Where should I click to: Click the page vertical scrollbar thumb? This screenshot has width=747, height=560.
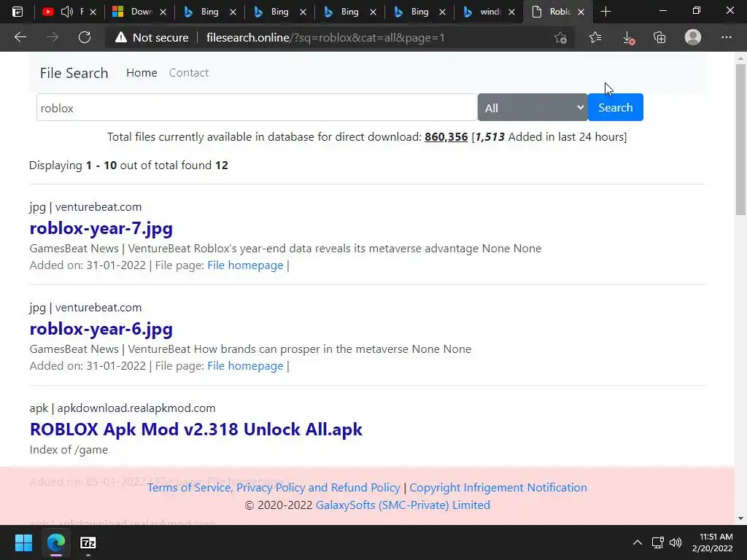[x=740, y=139]
